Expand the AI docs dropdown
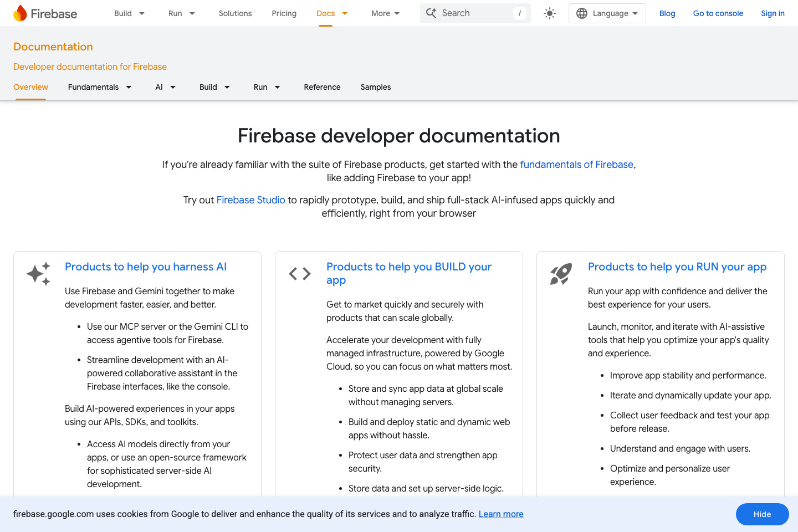The width and height of the screenshot is (798, 532). (x=165, y=87)
